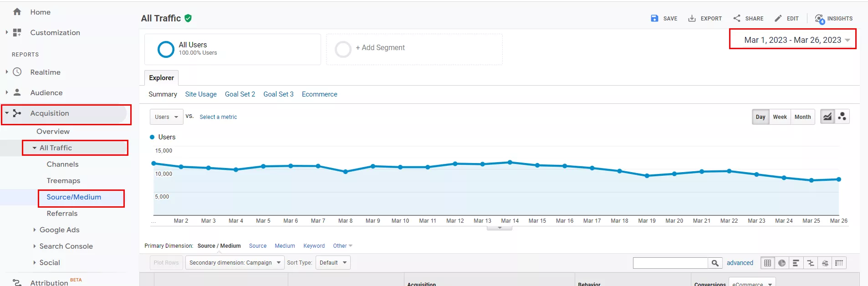Click the verified shield icon beside All Traffic
The image size is (868, 286).
tap(188, 18)
